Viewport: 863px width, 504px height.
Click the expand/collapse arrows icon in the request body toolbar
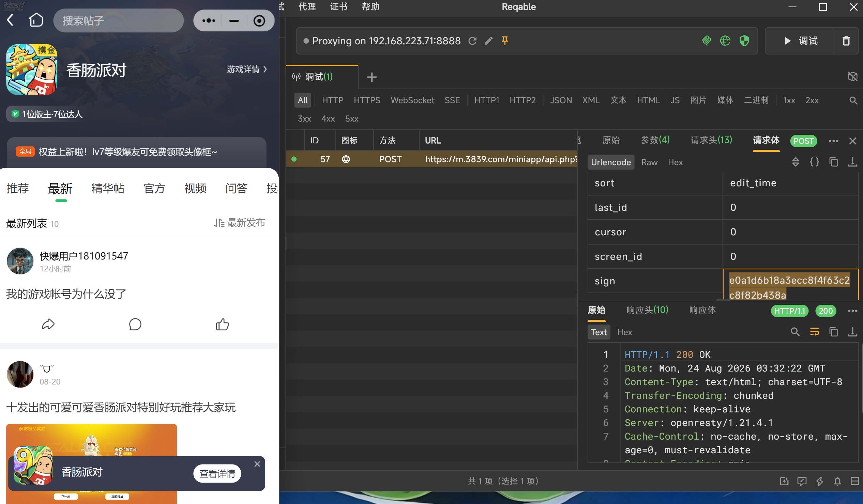point(796,162)
